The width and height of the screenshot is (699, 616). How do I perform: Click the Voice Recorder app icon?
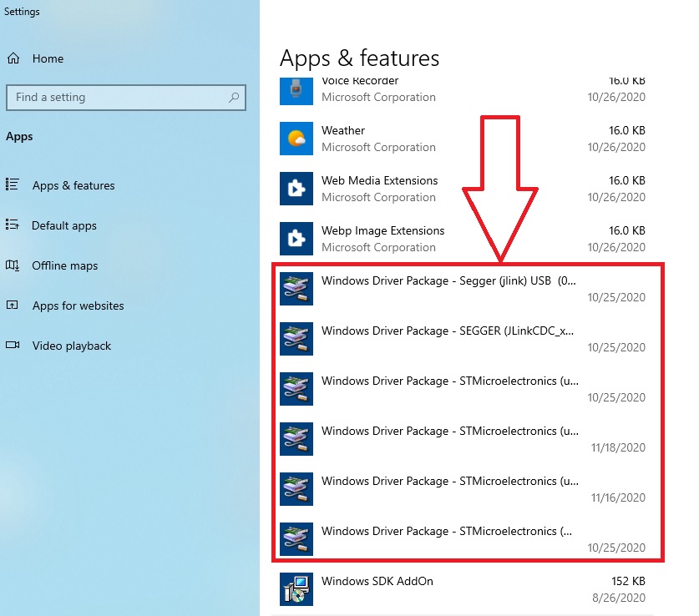tap(296, 91)
